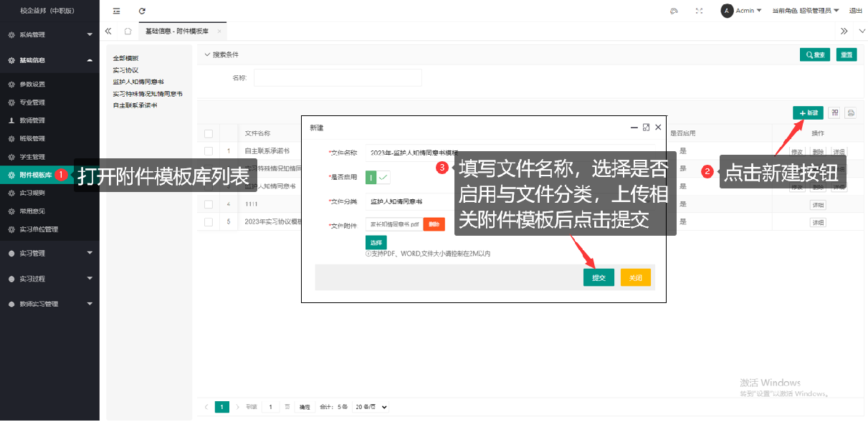Collapse sidebar using the menu fold icon
Image resolution: width=868 pixels, height=422 pixels.
click(x=117, y=11)
